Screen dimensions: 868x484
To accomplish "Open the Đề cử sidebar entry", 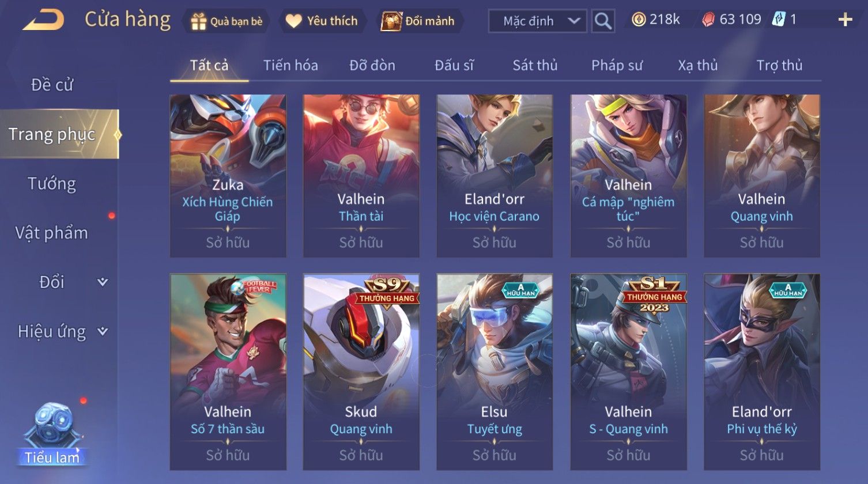I will [x=52, y=85].
